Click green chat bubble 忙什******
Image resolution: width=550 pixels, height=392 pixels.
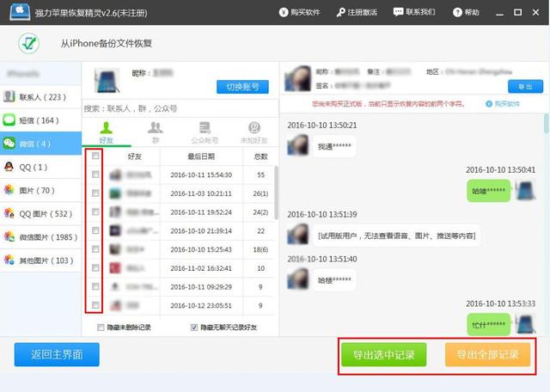(488, 325)
